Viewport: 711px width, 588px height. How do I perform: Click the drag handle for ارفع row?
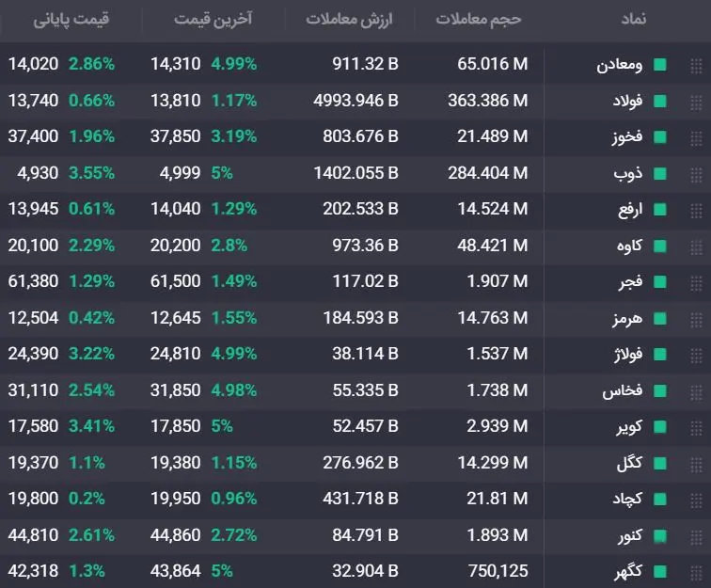click(x=696, y=211)
